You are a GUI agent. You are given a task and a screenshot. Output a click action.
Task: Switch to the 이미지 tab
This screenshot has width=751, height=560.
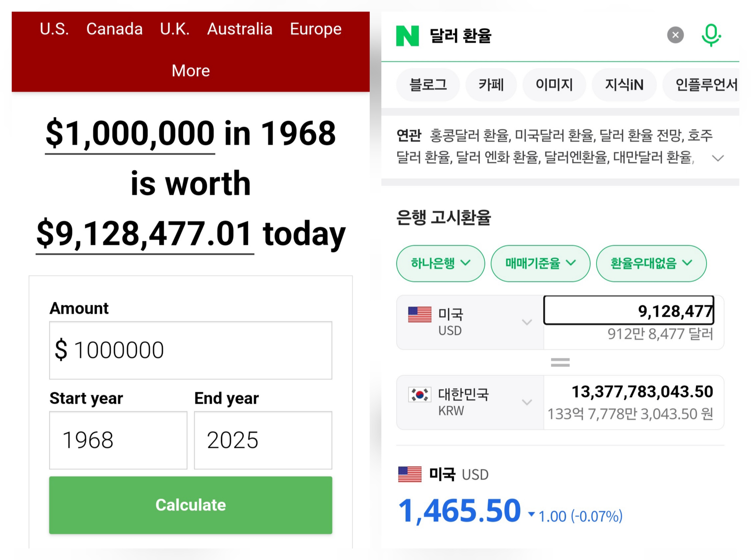pyautogui.click(x=554, y=85)
